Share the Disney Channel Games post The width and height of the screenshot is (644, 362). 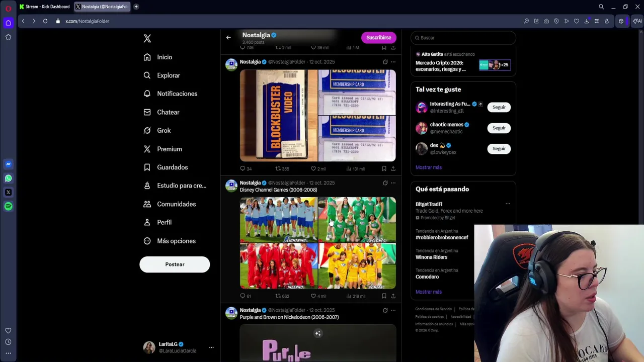click(x=393, y=296)
